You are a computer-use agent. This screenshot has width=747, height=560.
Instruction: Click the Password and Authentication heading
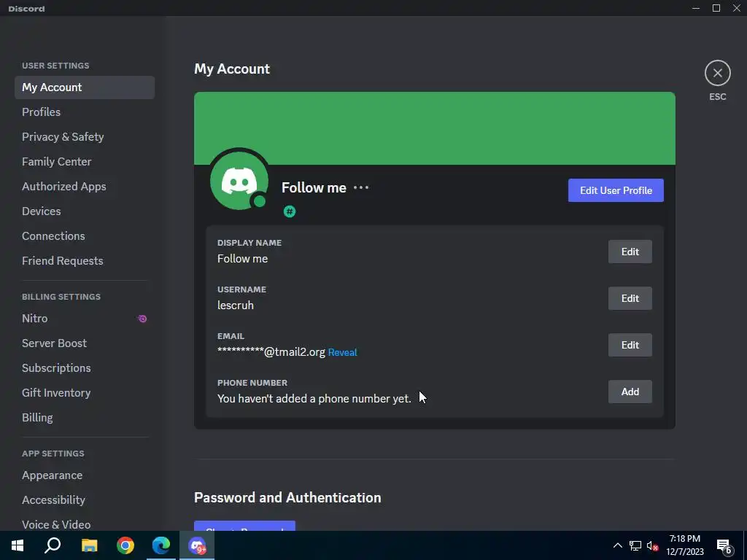click(x=287, y=497)
